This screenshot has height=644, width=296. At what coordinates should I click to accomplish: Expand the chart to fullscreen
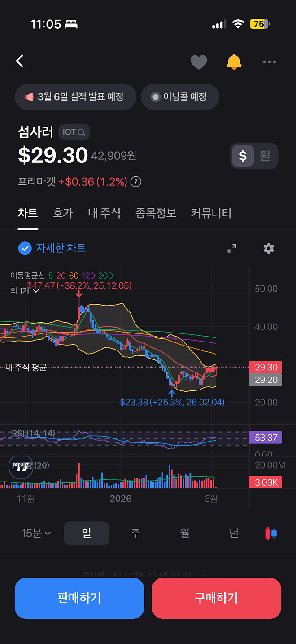(x=232, y=248)
